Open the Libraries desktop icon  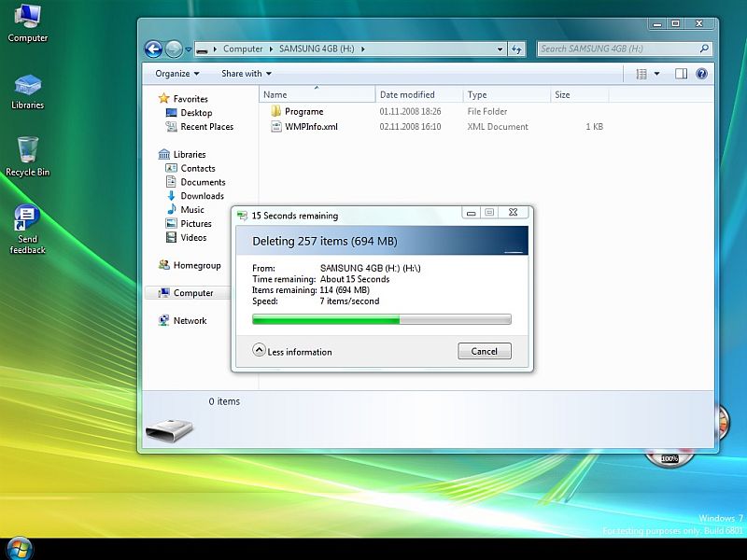tap(27, 92)
